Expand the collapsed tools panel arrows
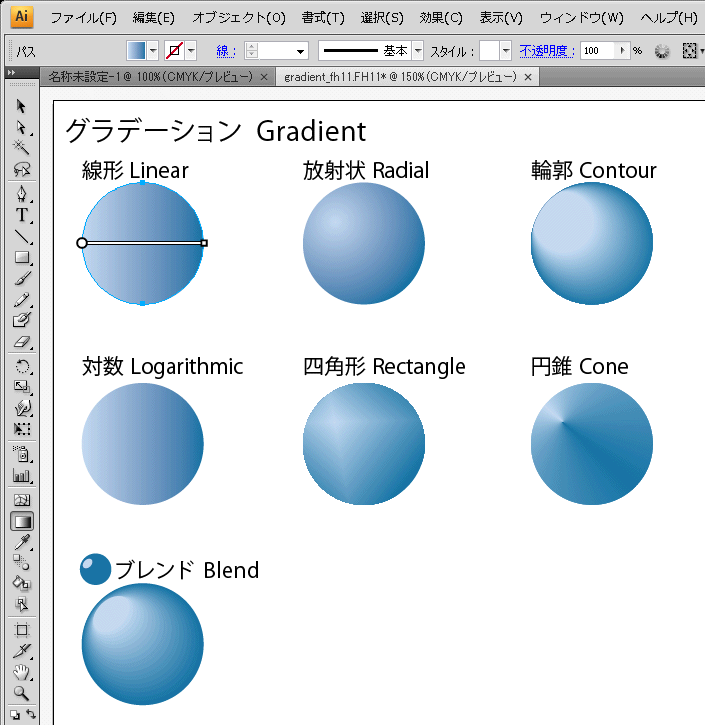Viewport: 705px width, 725px height. tap(11, 73)
